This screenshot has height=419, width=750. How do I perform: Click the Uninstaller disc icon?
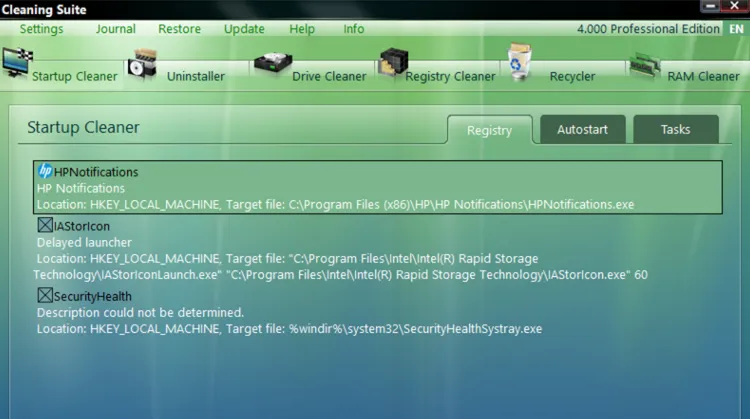[142, 64]
